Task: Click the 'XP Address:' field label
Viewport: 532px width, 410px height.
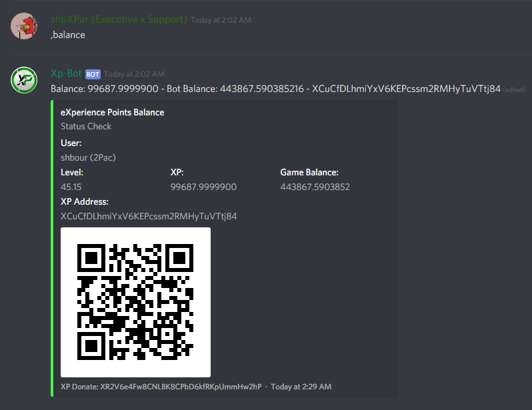Action: tap(85, 201)
